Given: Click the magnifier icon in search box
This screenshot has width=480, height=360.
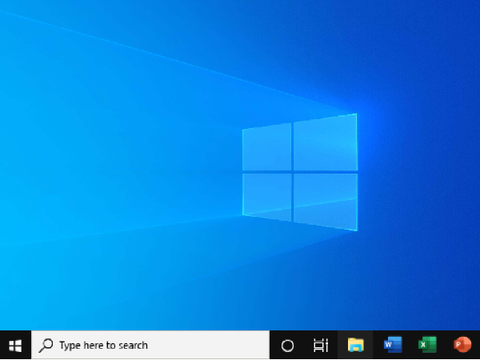Looking at the screenshot, I should [x=46, y=345].
